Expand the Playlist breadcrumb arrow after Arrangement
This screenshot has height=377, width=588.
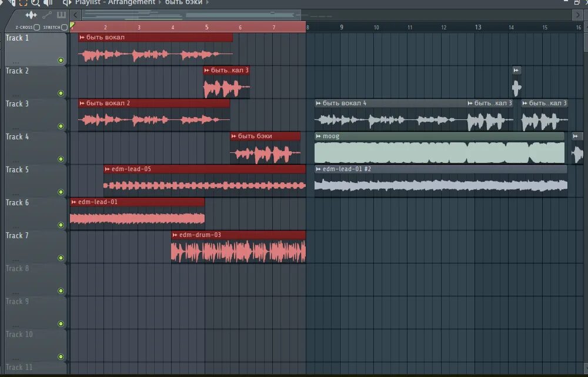coord(161,2)
